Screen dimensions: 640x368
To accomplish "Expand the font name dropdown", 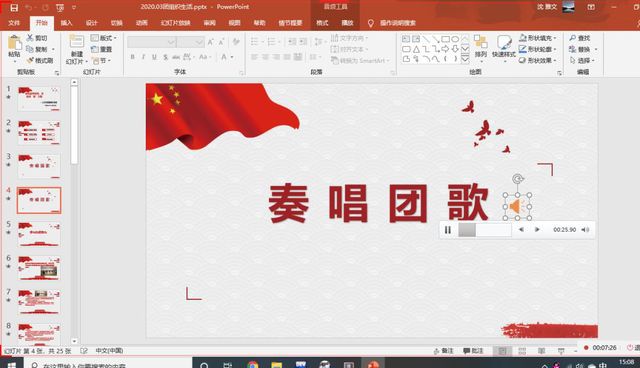I will 171,42.
